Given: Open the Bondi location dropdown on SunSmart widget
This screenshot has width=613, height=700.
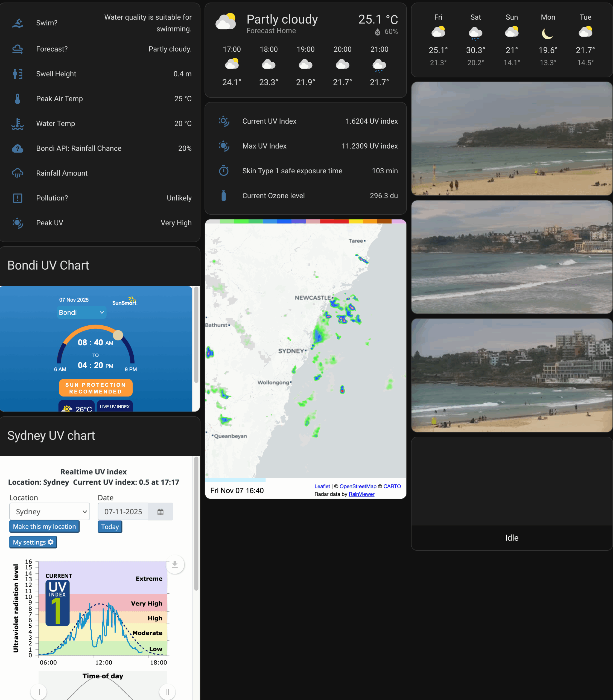Looking at the screenshot, I should click(81, 312).
